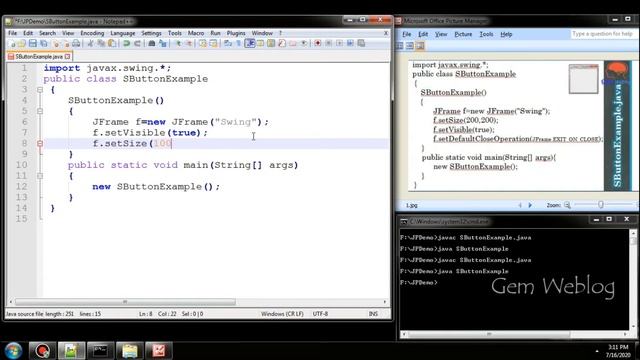The image size is (640, 360).
Task: Select the SButtonExample.java tab
Action: (39, 56)
